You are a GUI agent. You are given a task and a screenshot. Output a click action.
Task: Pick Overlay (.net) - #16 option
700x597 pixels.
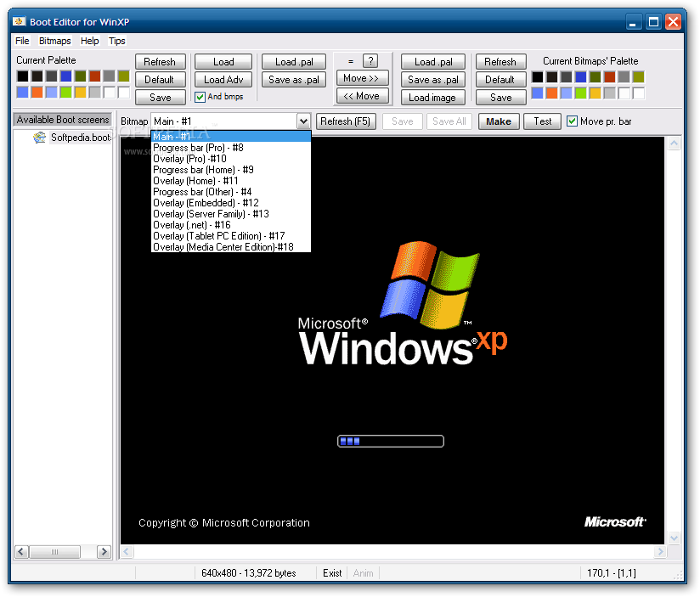[231, 225]
